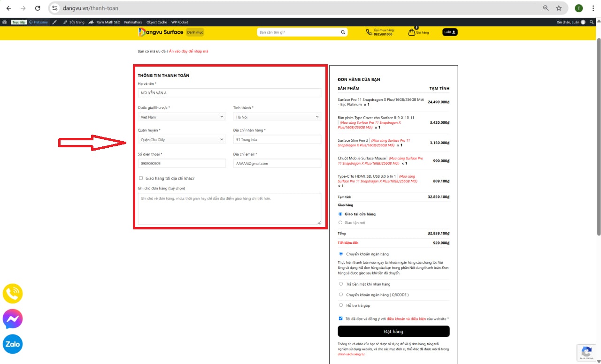The image size is (601, 364).
Task: Open the 'Luân' account button
Action: pos(450,32)
